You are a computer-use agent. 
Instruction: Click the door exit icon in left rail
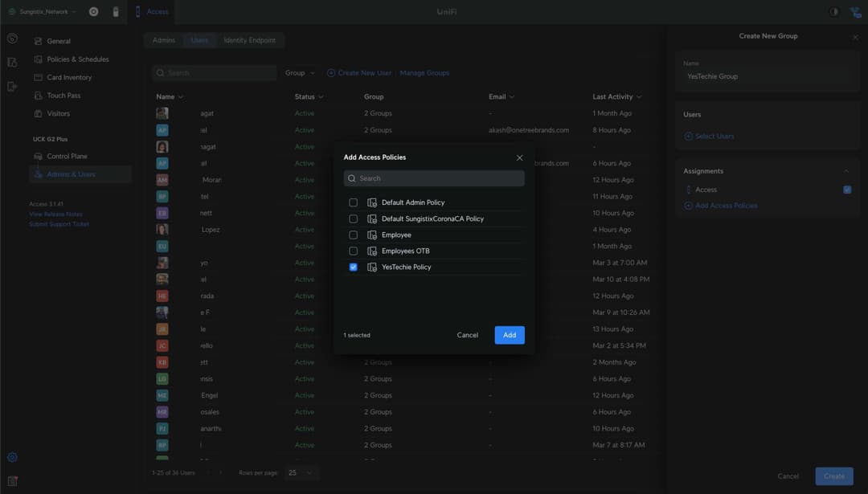tap(12, 86)
